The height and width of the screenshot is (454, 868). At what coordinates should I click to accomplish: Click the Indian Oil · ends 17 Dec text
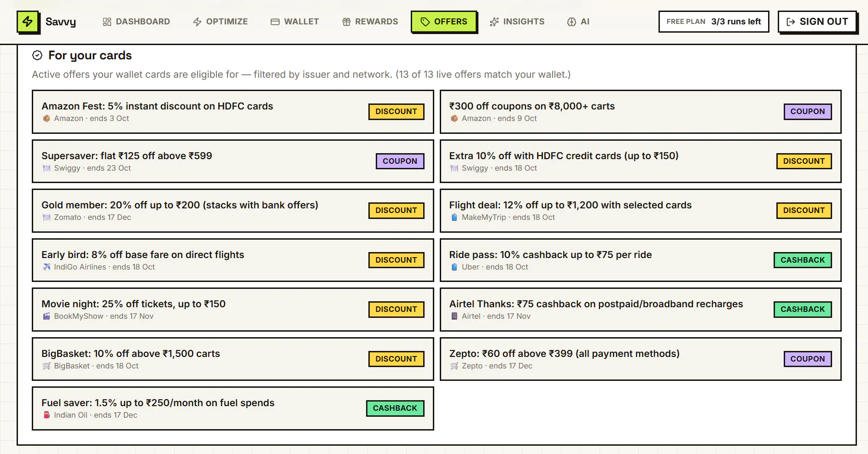tap(95, 415)
